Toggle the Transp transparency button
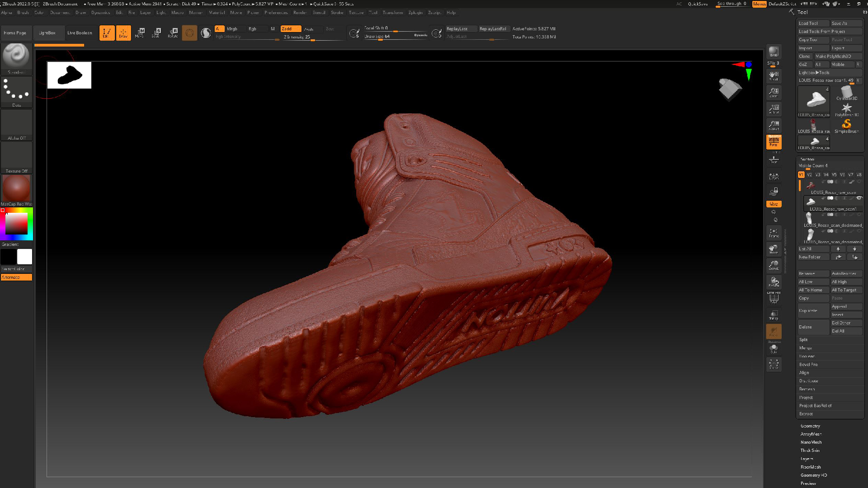Image resolution: width=868 pixels, height=488 pixels. tap(774, 315)
